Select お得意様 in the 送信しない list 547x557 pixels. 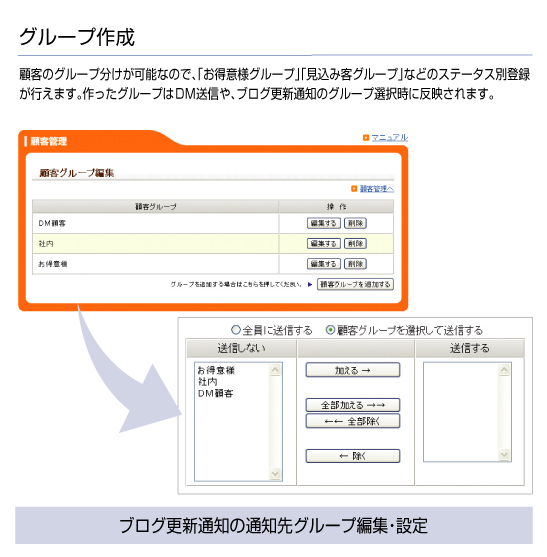point(216,371)
